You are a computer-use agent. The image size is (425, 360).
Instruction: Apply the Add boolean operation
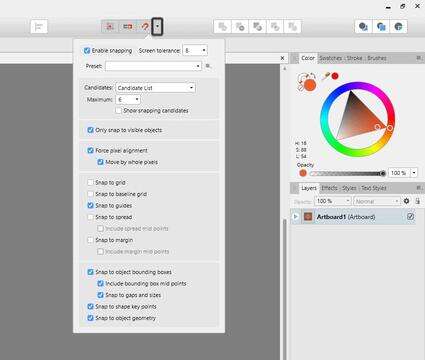click(222, 27)
